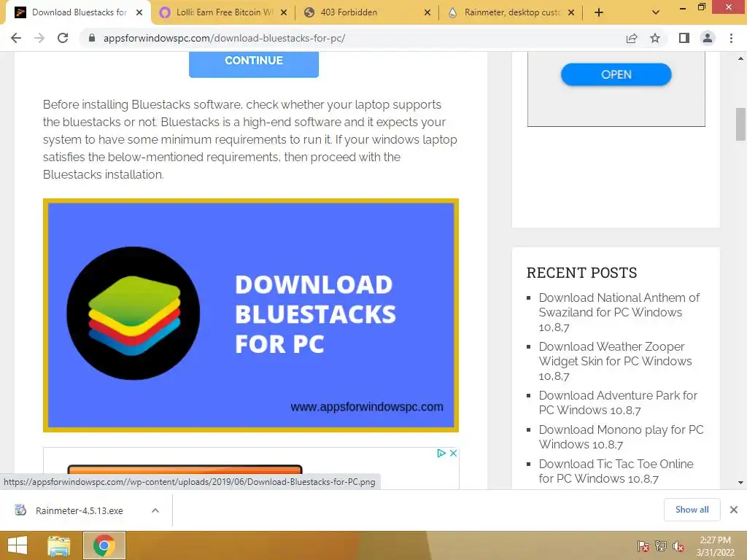Open the Windows Start menu

click(18, 545)
